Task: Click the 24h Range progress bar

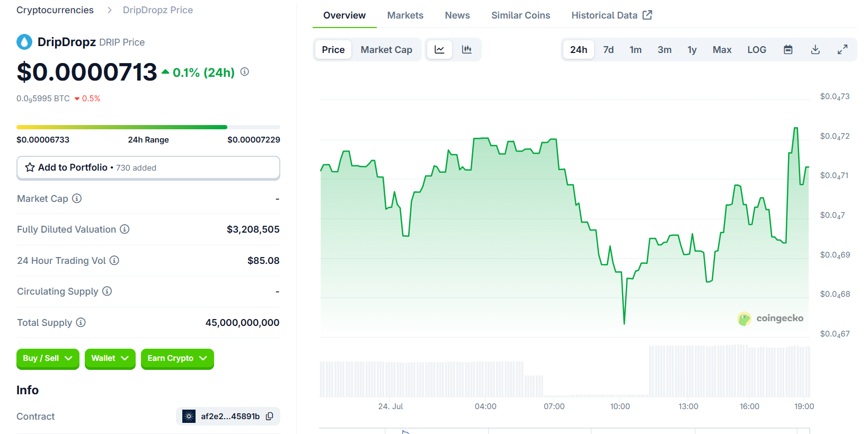Action: tap(148, 127)
